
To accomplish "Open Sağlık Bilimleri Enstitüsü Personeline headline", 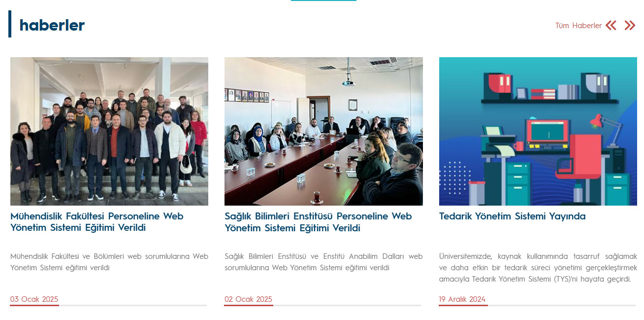I will coord(318,222).
